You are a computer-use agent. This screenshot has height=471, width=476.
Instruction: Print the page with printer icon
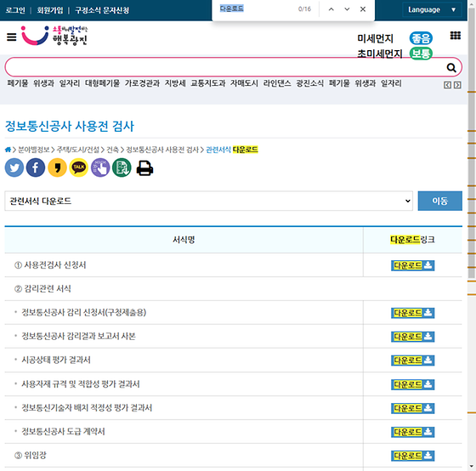144,168
